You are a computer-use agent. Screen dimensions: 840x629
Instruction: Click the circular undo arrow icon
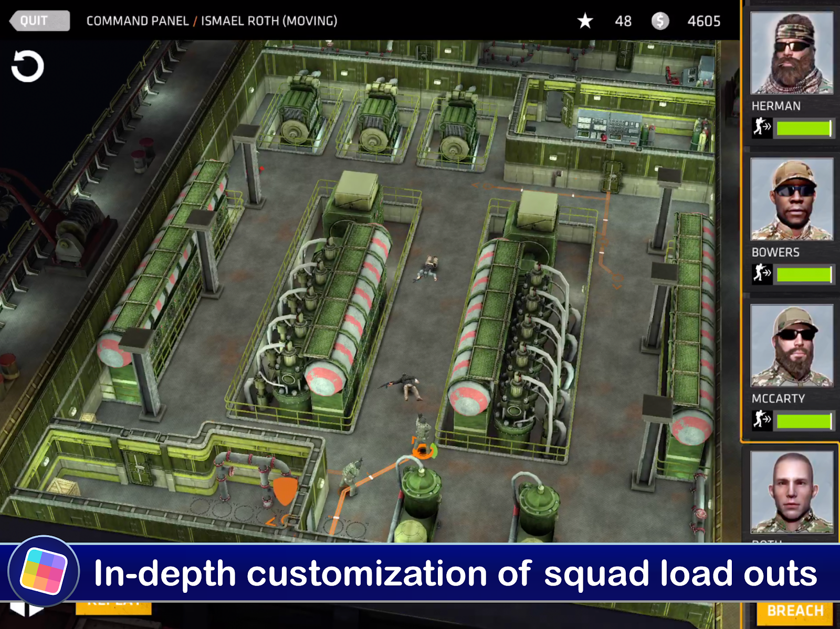click(x=27, y=66)
